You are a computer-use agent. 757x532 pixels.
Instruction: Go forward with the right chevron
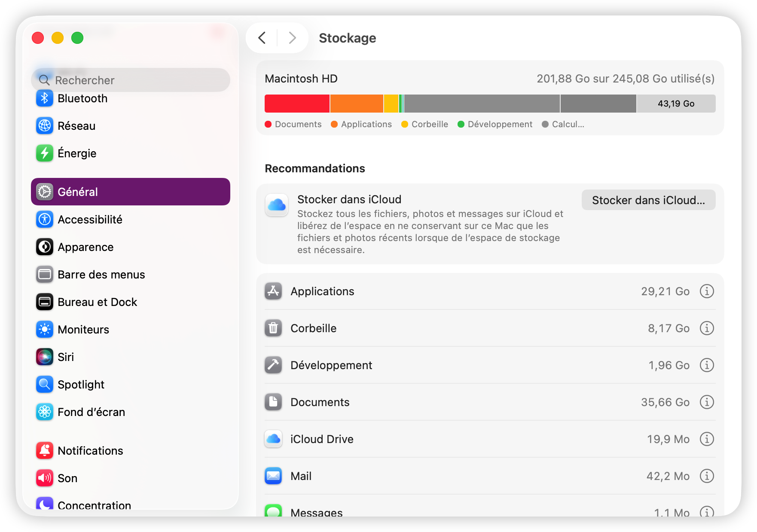(293, 38)
